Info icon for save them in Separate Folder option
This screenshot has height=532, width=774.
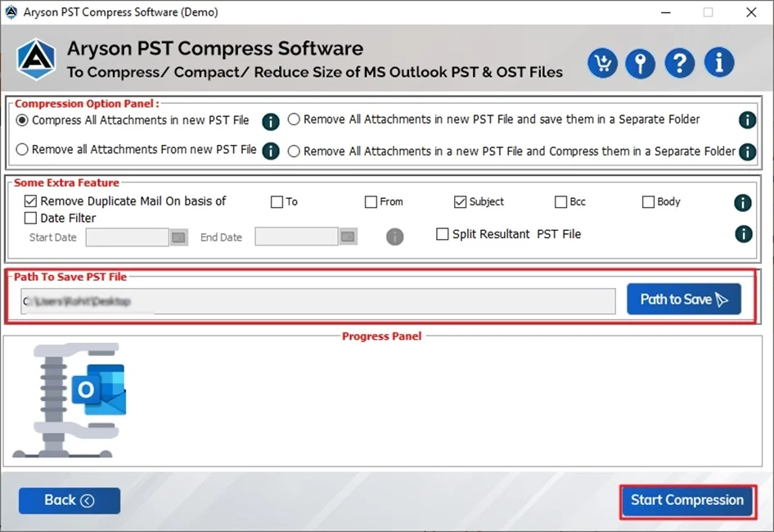pyautogui.click(x=747, y=120)
